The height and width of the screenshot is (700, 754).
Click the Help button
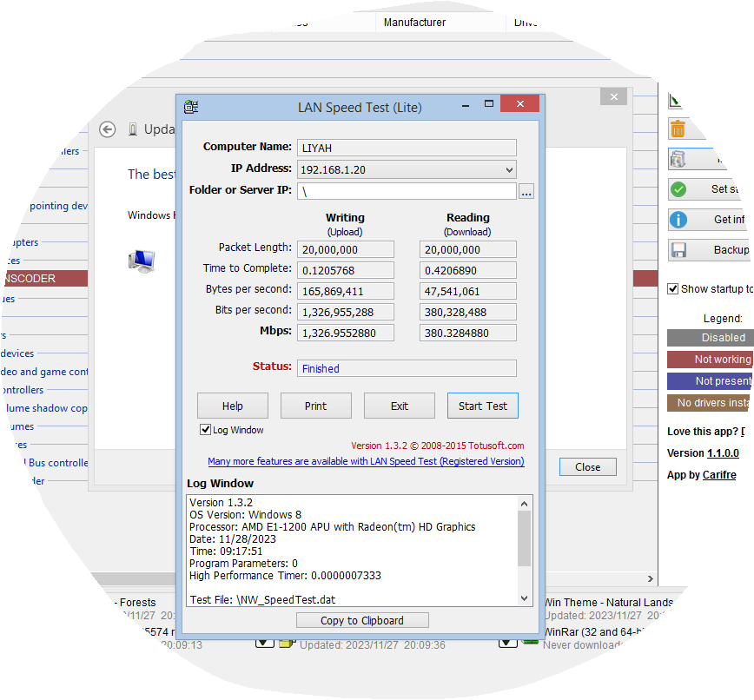[x=233, y=406]
